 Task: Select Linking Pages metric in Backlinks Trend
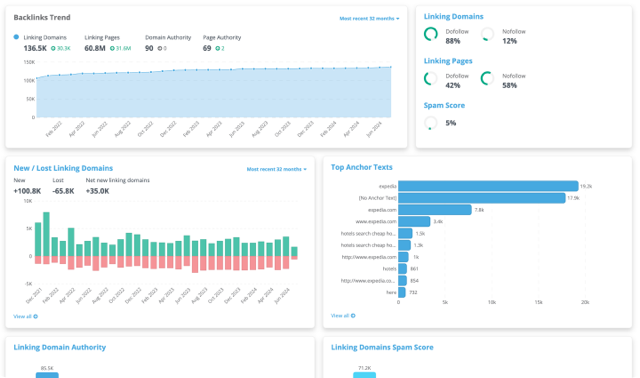[102, 38]
